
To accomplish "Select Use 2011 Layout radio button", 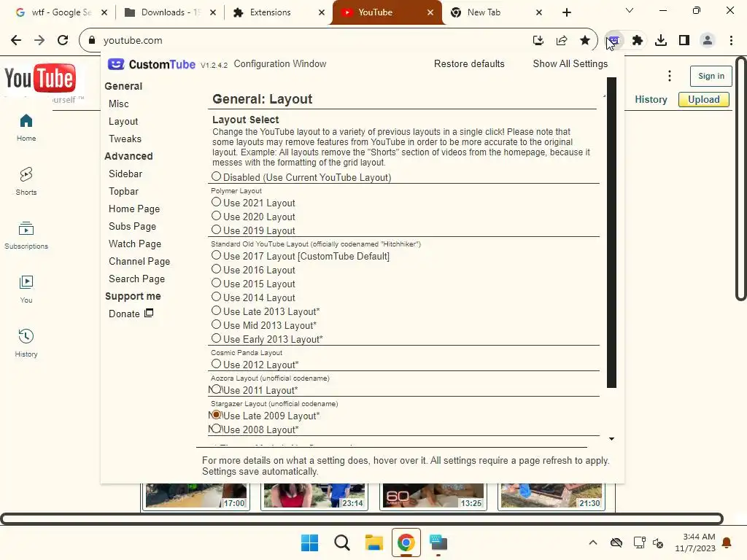I will 216,389.
